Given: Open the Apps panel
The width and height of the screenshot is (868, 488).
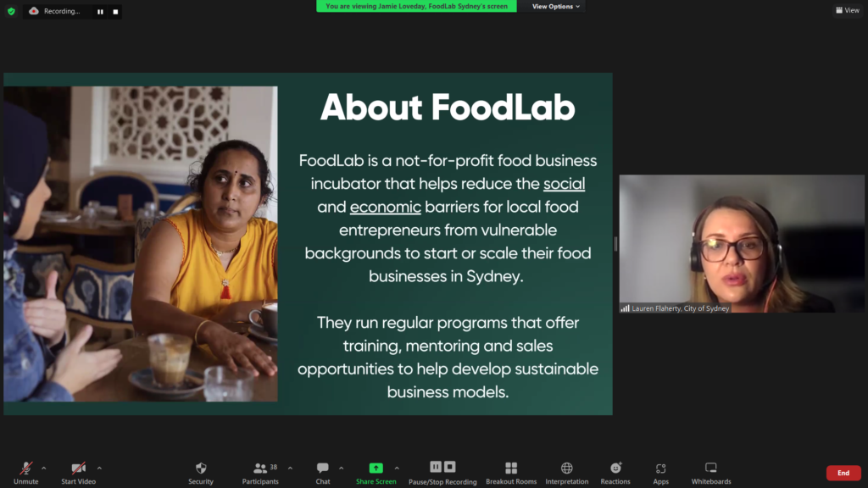Looking at the screenshot, I should point(660,473).
